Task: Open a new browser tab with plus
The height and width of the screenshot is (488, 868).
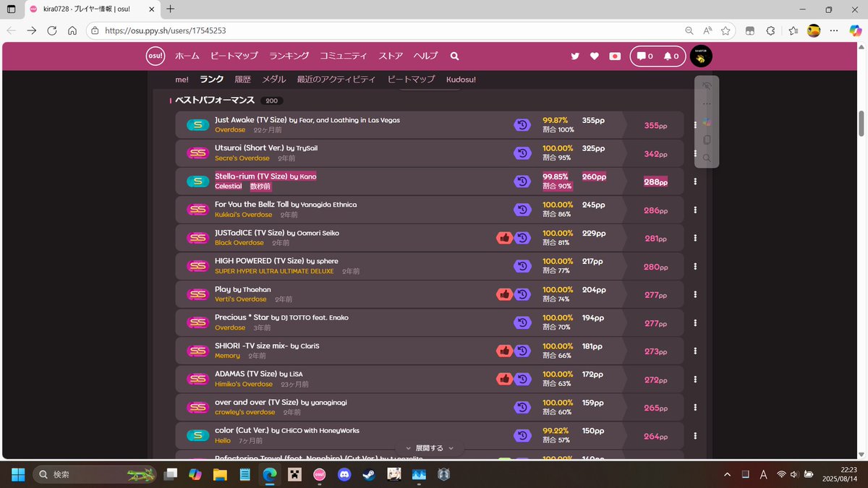Action: (x=170, y=9)
